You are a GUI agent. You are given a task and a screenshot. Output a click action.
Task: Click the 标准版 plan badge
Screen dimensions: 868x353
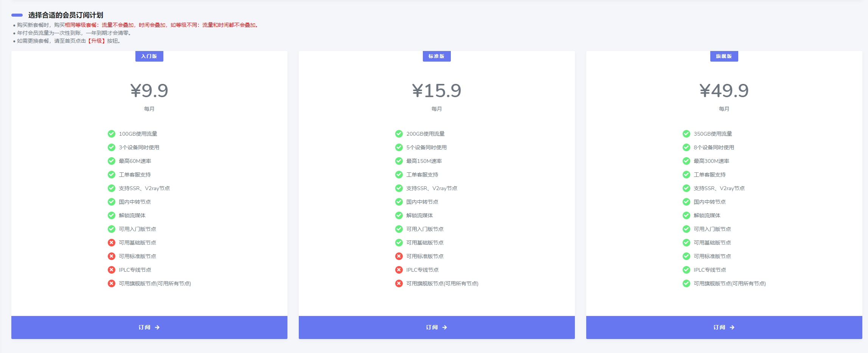(x=436, y=56)
